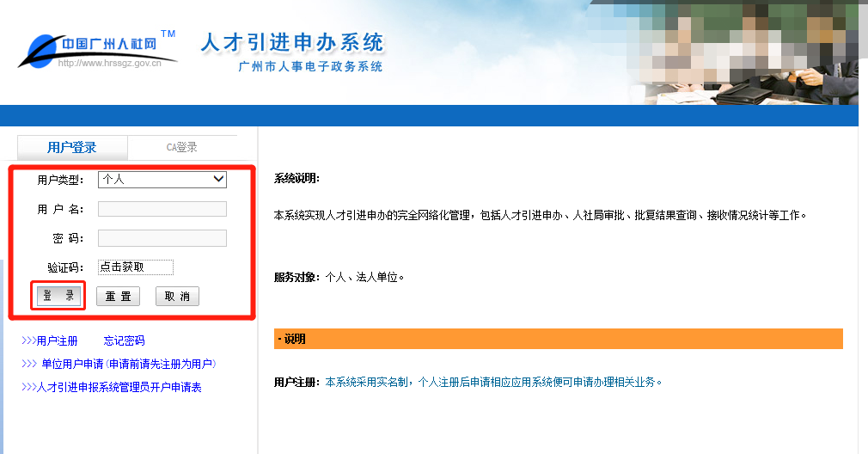Click the 人才引进申办系统 title text

click(x=292, y=42)
